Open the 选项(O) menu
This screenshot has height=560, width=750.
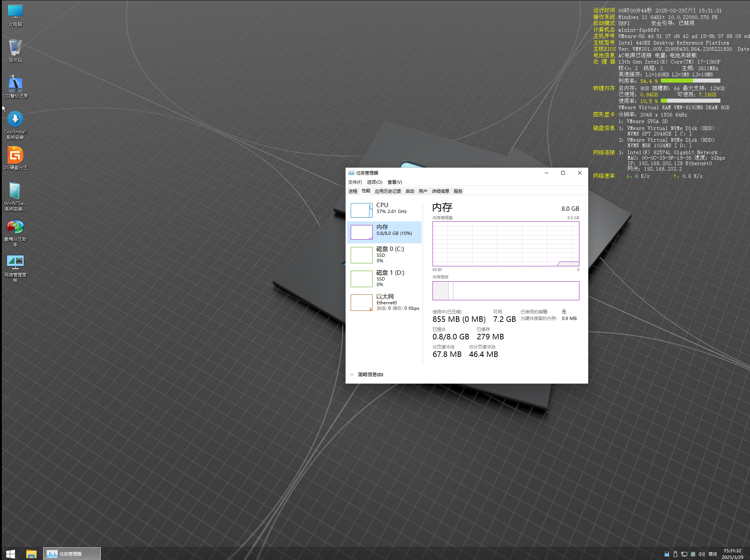pyautogui.click(x=374, y=182)
